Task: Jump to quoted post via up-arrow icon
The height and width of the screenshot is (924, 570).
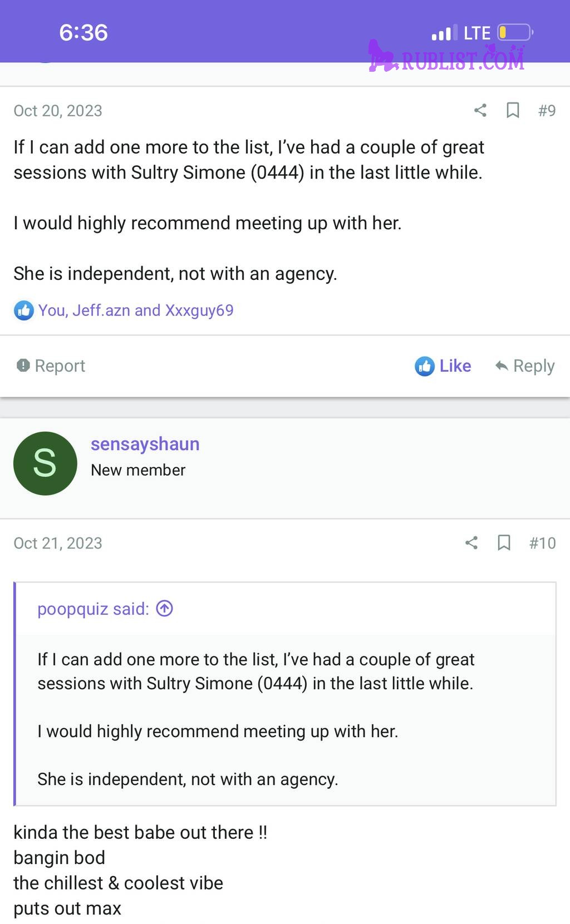Action: coord(165,609)
